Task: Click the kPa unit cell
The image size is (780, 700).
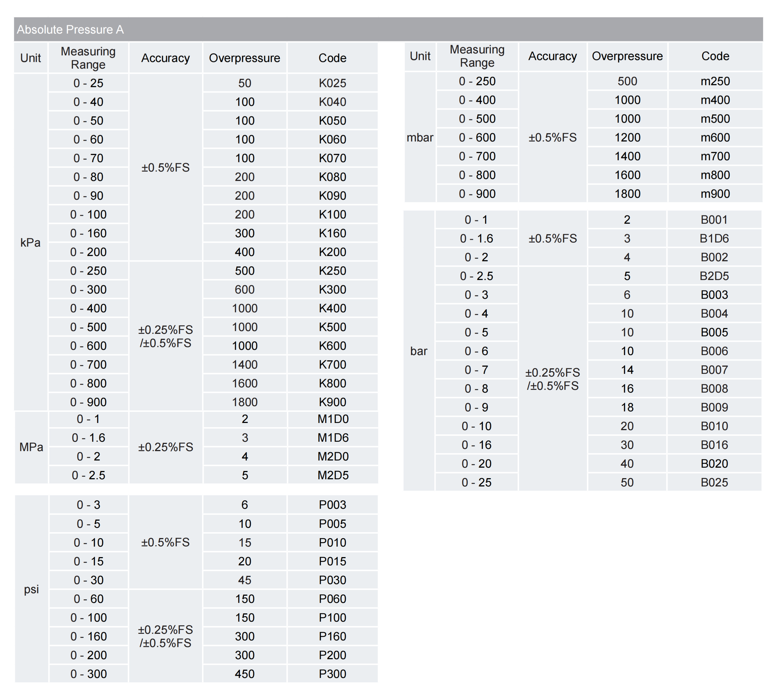Action: pyautogui.click(x=30, y=242)
